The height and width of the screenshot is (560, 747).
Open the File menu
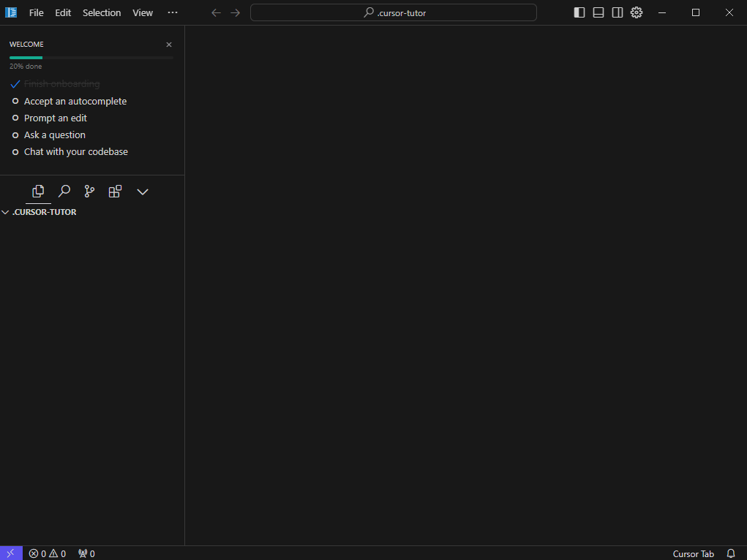coord(36,13)
